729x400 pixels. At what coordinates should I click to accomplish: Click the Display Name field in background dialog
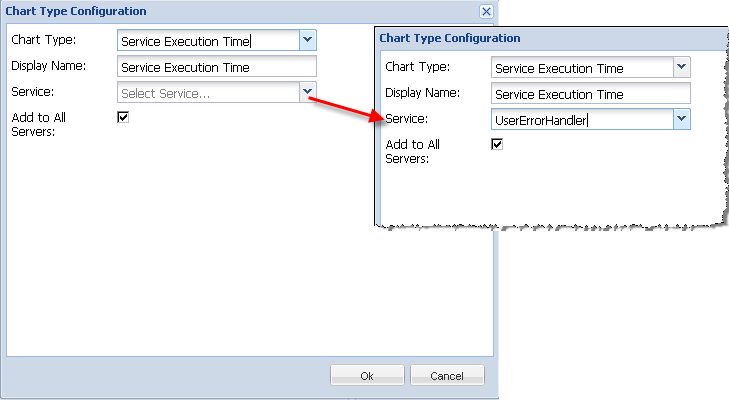coord(216,67)
